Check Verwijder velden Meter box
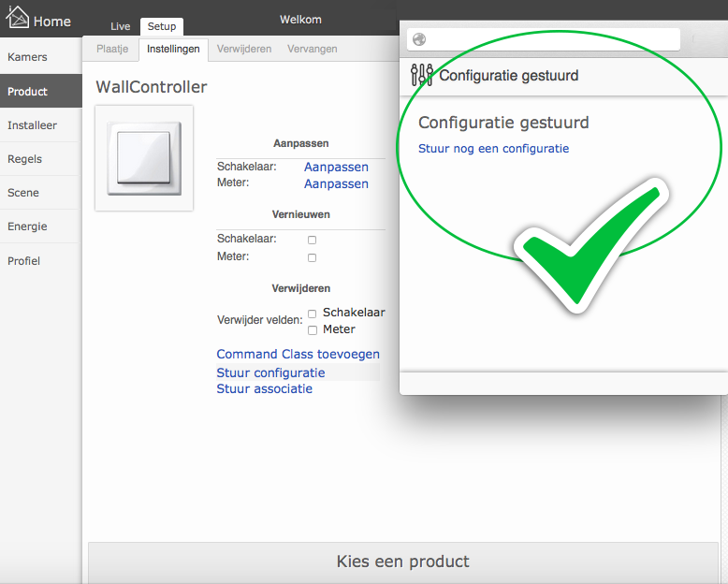The width and height of the screenshot is (728, 584). click(313, 330)
